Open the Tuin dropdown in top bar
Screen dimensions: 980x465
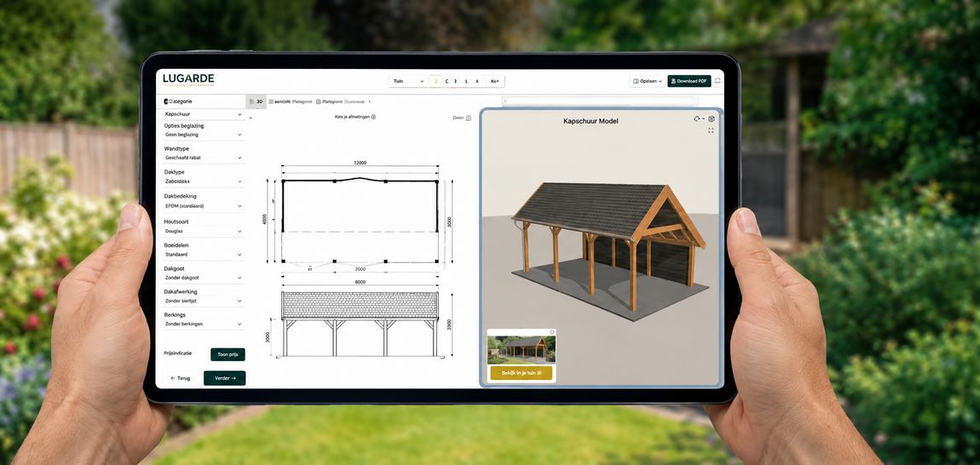tap(407, 81)
